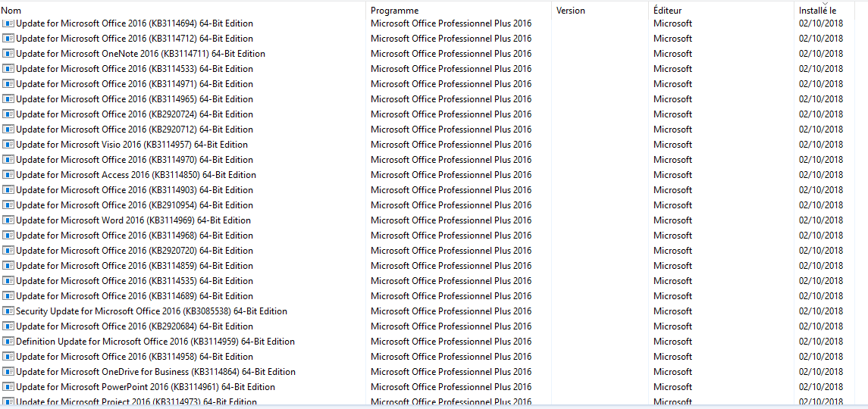This screenshot has width=868, height=409.
Task: Select the icon beside KB3114903
Action: [x=8, y=190]
